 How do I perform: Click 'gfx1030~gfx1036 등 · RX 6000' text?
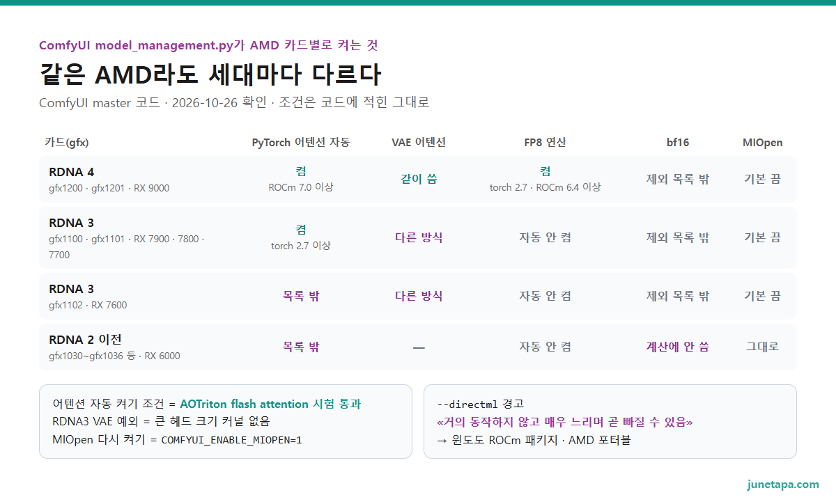[114, 356]
